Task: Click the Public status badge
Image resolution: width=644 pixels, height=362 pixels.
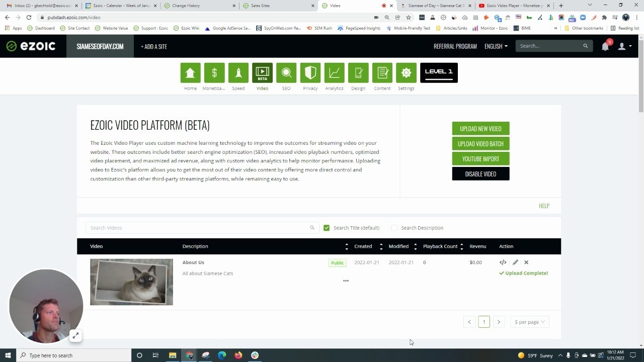Action: click(337, 262)
